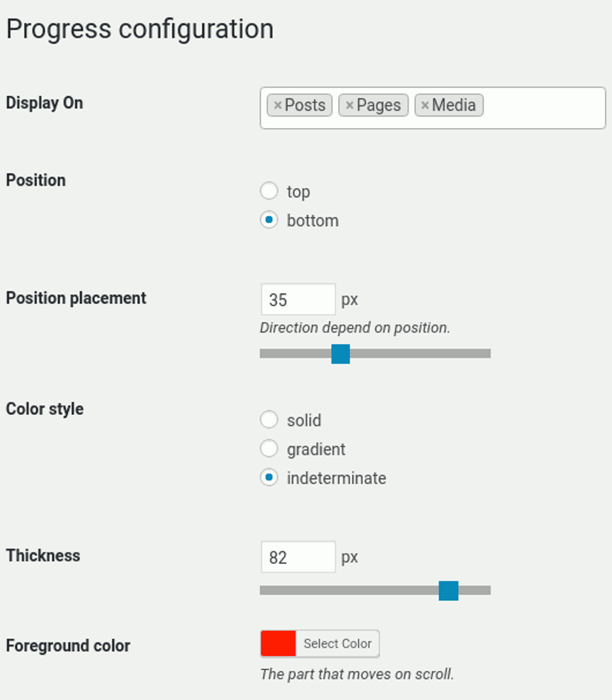Click the Progress configuration heading

139,28
